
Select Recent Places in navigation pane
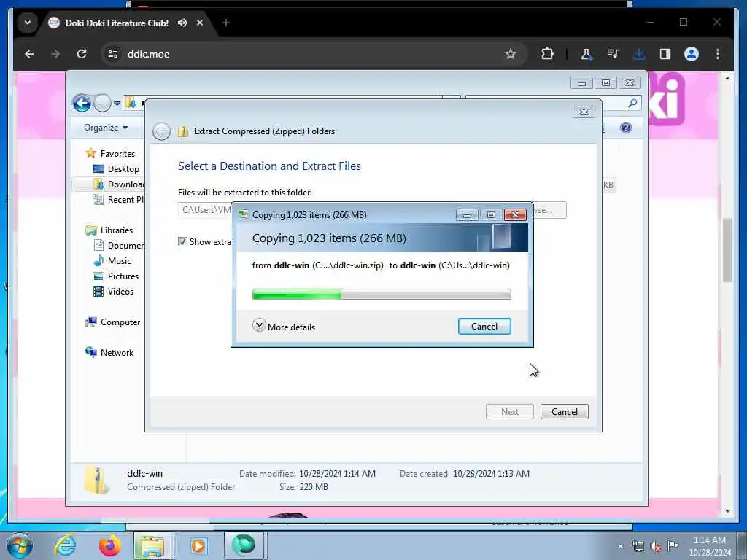click(119, 200)
